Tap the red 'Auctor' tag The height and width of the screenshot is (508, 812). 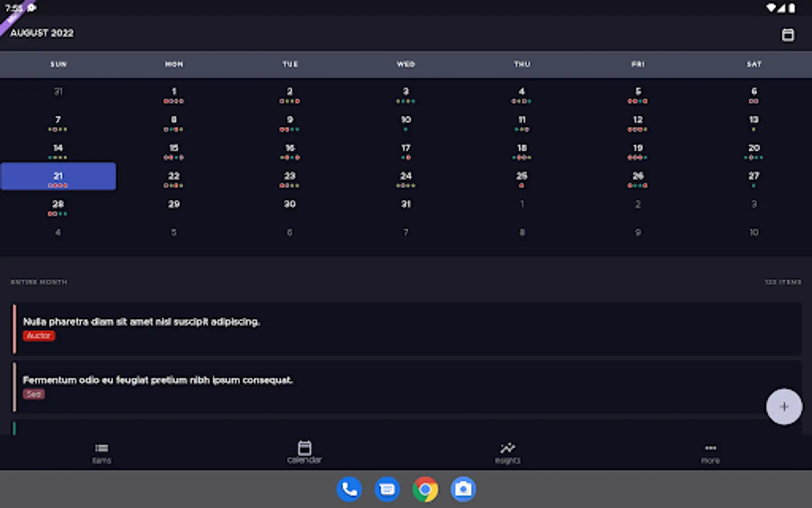tap(39, 336)
